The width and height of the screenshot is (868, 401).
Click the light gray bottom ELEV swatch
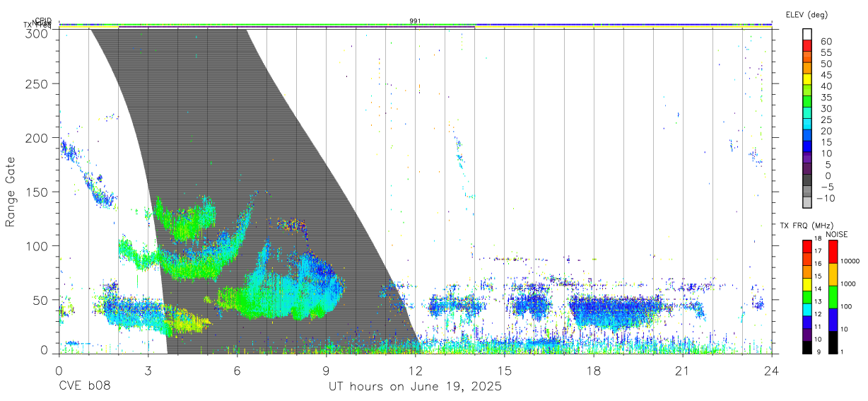tap(807, 202)
